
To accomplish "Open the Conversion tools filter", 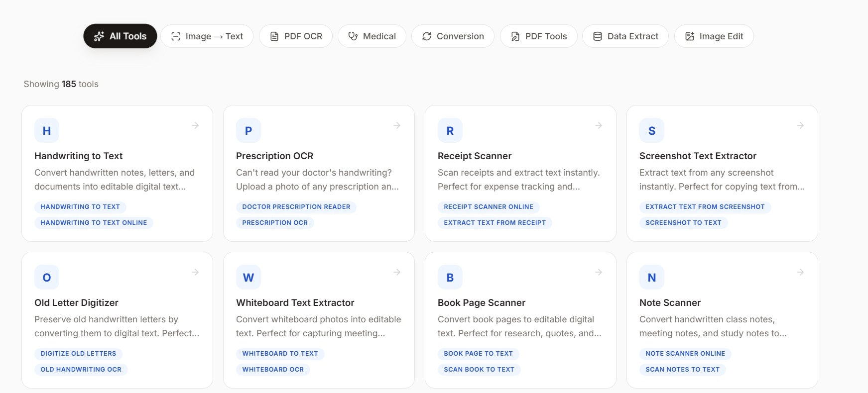I will click(x=453, y=36).
